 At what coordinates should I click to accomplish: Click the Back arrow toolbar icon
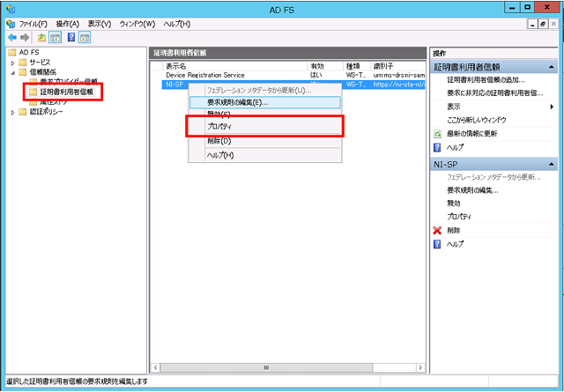tap(12, 37)
